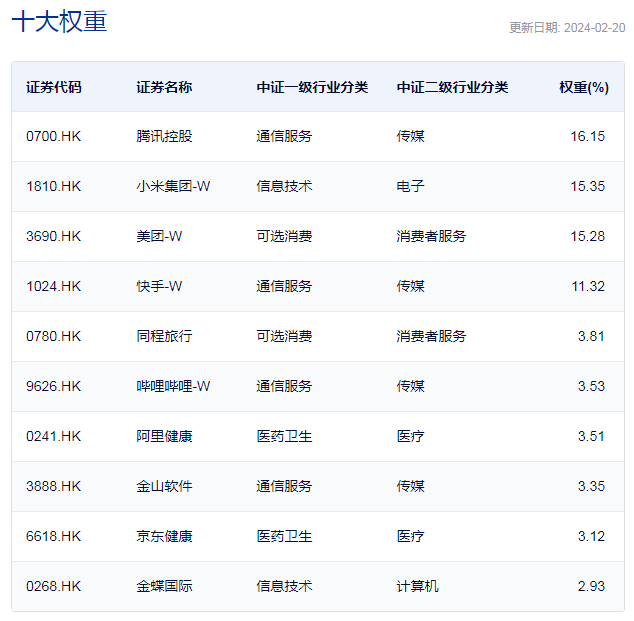Image resolution: width=634 pixels, height=621 pixels.
Task: Select the 权重(%) column header
Action: [x=584, y=87]
